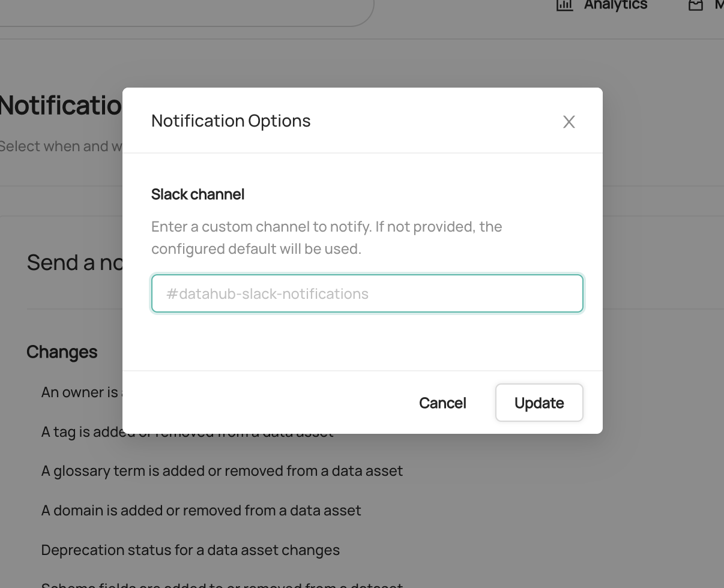This screenshot has height=588, width=724.
Task: Select the Schema fields change row
Action: tap(222, 584)
